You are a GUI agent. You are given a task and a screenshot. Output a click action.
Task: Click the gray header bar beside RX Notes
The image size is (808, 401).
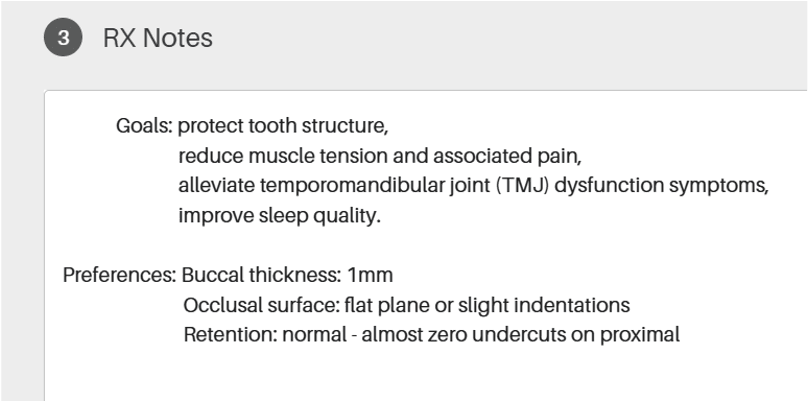click(x=510, y=38)
